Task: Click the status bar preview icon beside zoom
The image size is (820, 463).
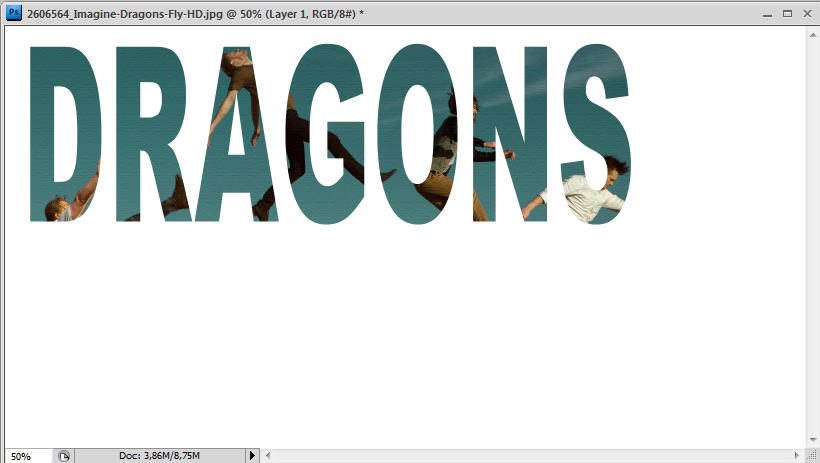Action: pyautogui.click(x=64, y=456)
